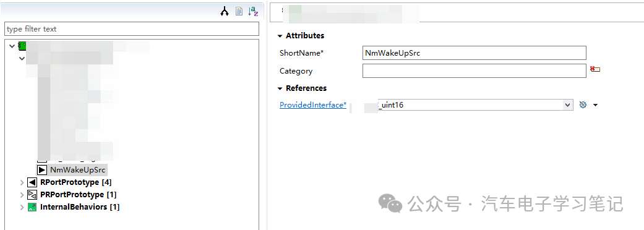Viewport: 644px width, 230px height.
Task: Click the NmWakeUpSrc provided-port arrow icon
Action: (42, 169)
